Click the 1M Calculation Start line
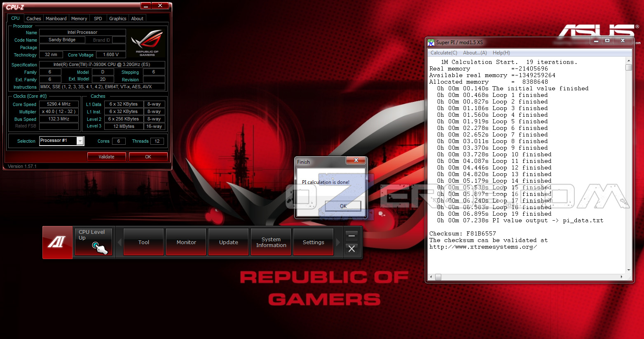 pos(509,62)
